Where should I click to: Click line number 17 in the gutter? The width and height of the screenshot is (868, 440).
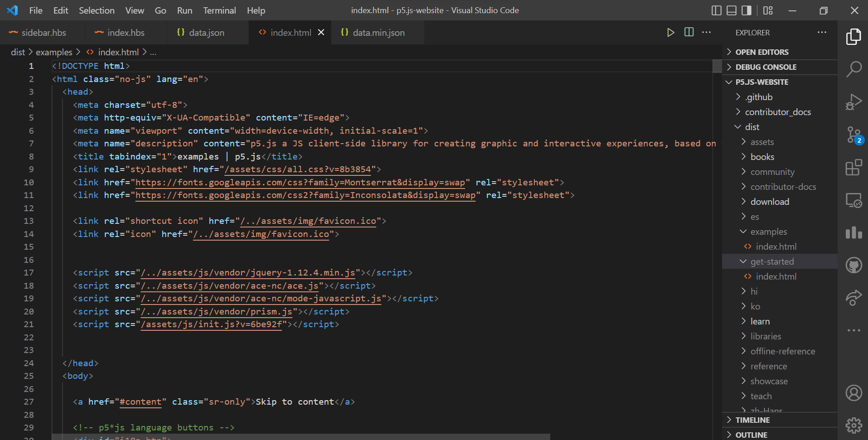click(x=29, y=273)
